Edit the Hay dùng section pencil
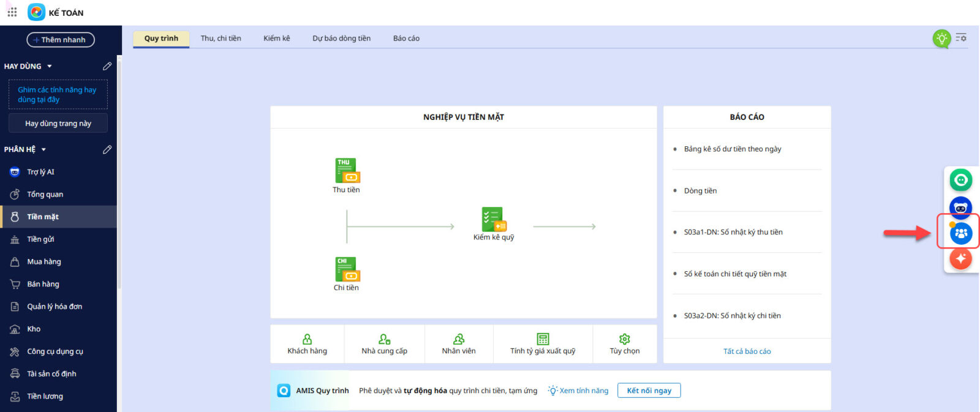980x412 pixels. pyautogui.click(x=107, y=66)
